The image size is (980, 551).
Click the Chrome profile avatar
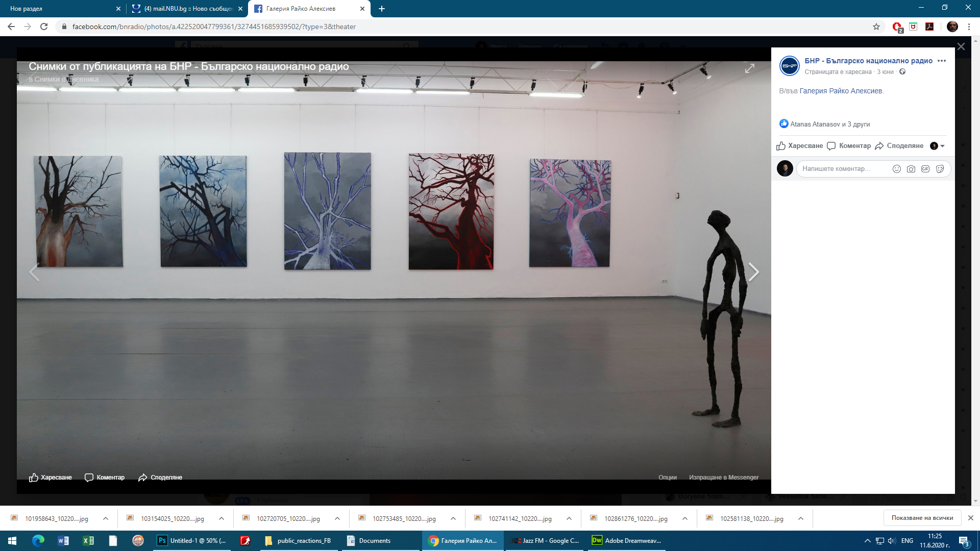click(x=952, y=27)
